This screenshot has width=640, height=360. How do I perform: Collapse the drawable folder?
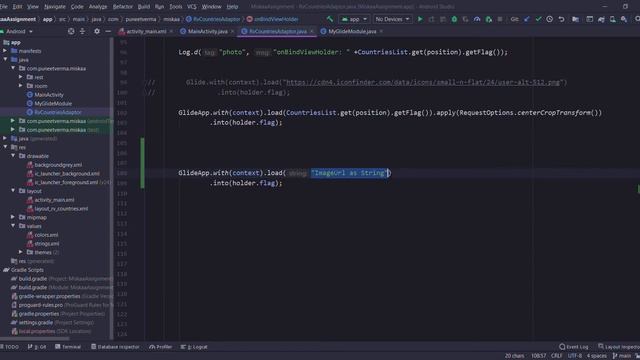[13, 156]
